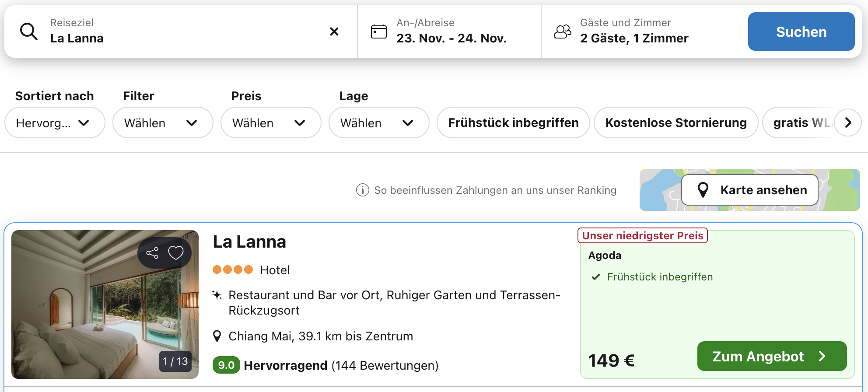Open the Preis dropdown
Screen dimensions: 868x392
point(270,123)
